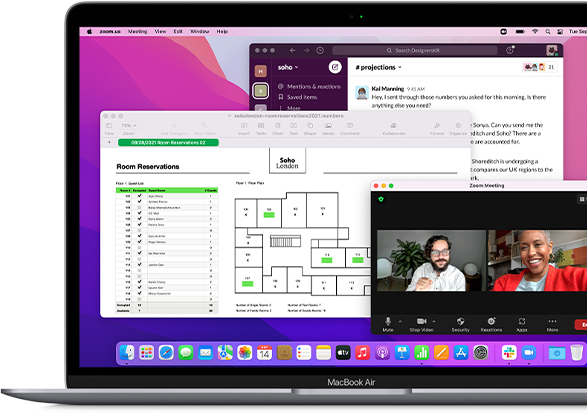Compose a new message in Slack
The height and width of the screenshot is (414, 587).
pos(335,67)
